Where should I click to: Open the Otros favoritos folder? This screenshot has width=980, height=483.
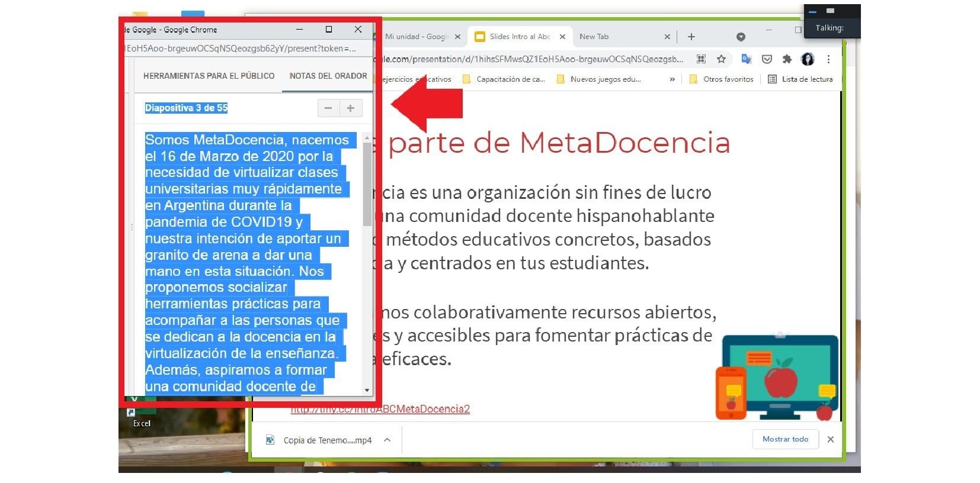click(x=722, y=79)
